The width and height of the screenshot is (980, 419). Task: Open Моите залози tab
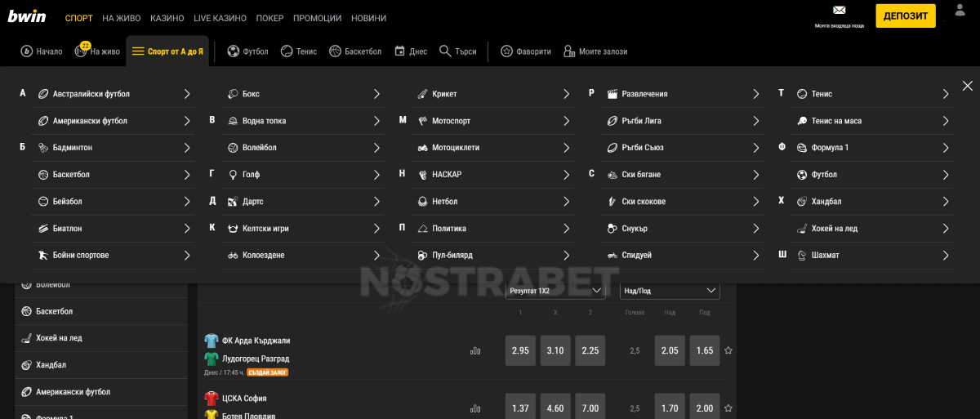[x=595, y=51]
